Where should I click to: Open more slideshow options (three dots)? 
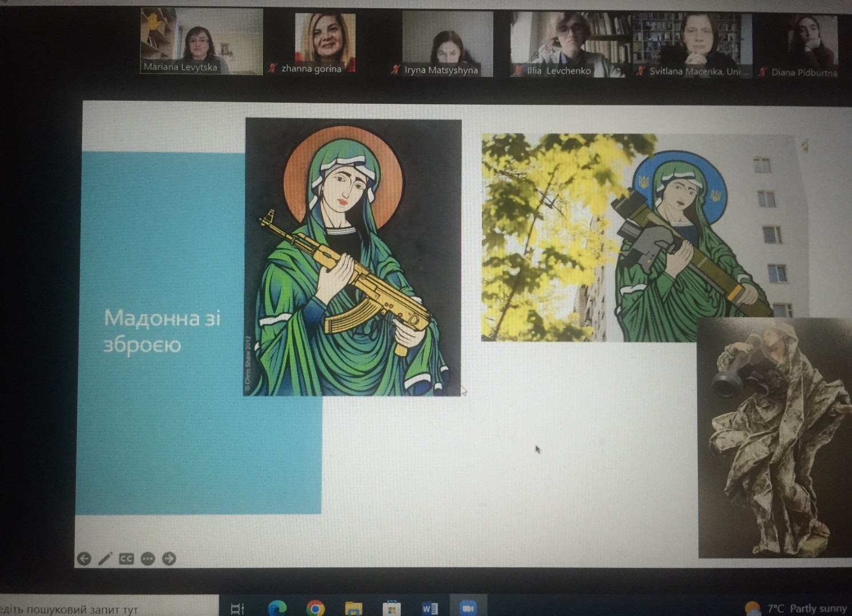[148, 558]
